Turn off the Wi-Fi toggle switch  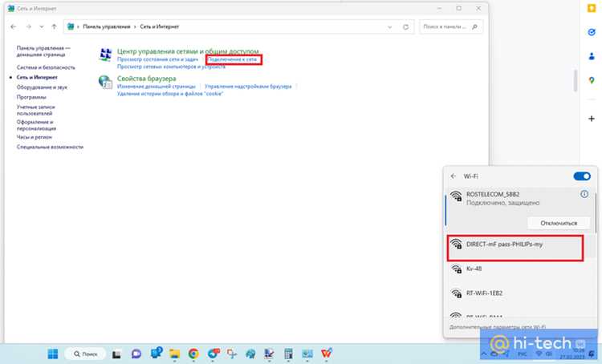[x=582, y=176]
